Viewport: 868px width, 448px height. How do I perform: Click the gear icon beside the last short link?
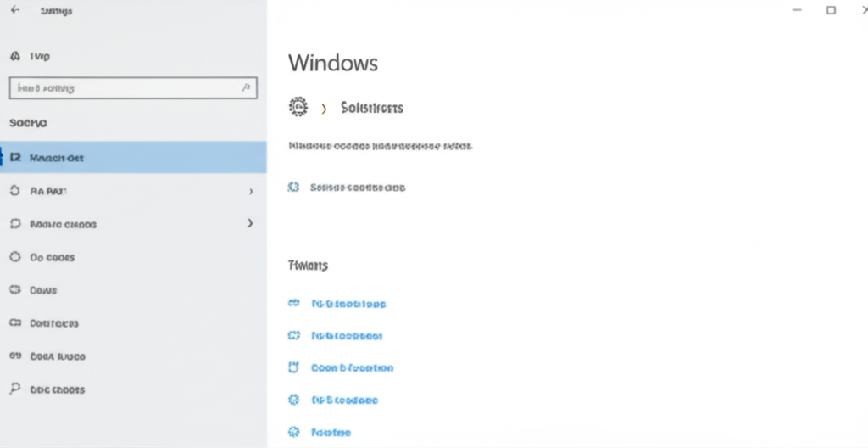pos(294,431)
